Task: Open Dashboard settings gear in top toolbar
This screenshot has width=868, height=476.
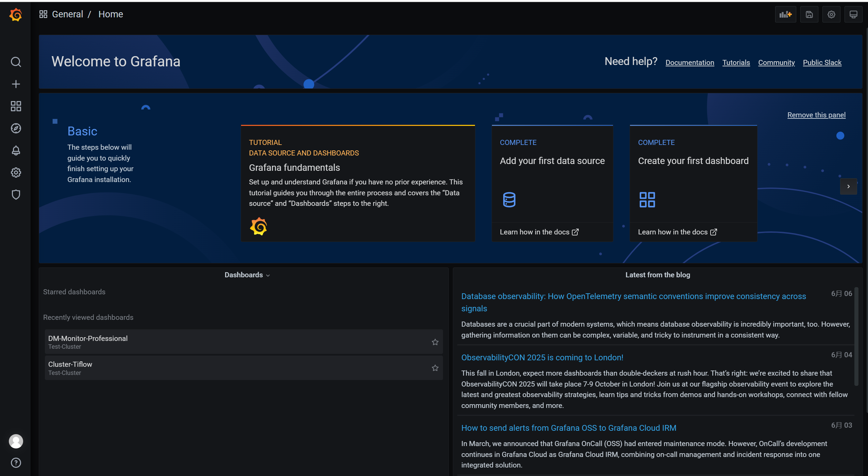Action: click(831, 14)
